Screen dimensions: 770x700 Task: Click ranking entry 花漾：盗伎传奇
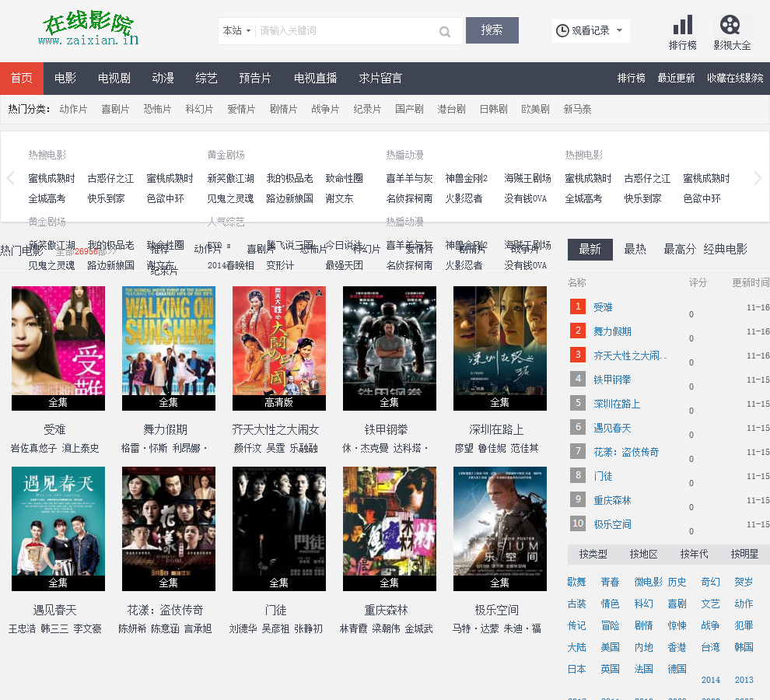(626, 452)
